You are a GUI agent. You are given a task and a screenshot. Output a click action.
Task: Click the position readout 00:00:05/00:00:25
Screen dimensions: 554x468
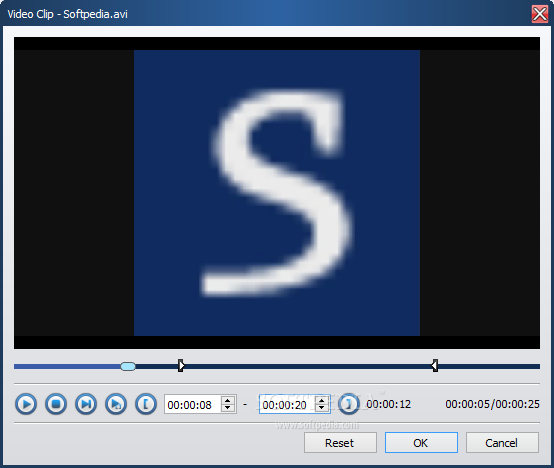click(x=492, y=404)
